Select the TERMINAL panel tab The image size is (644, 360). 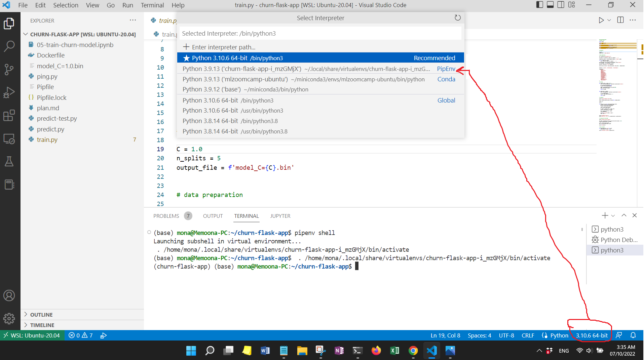(x=247, y=216)
